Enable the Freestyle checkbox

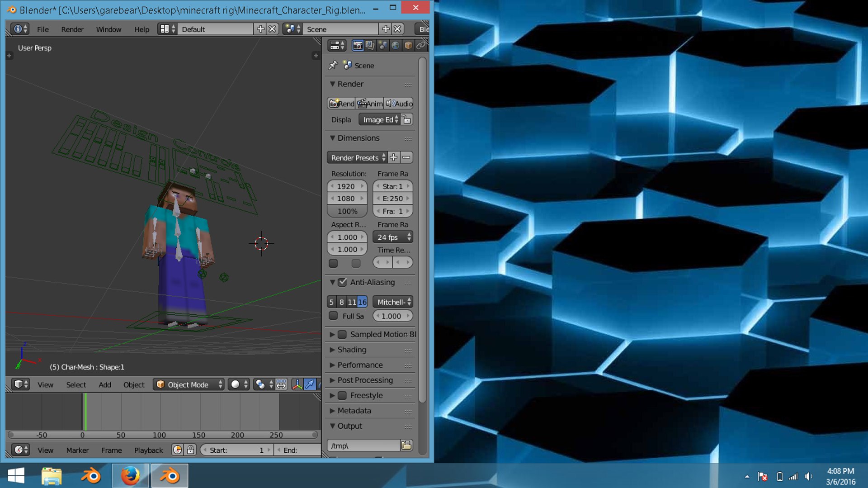tap(342, 395)
